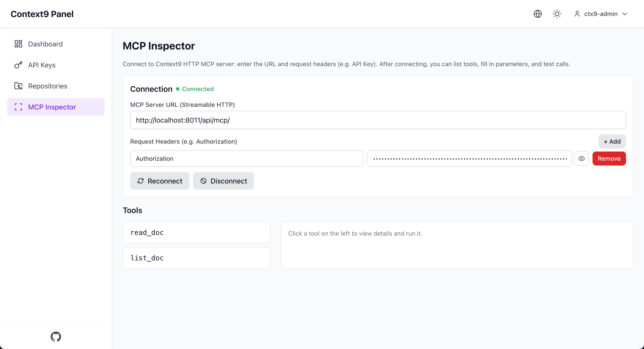Select the read_doc tool
The image size is (644, 349).
pos(196,233)
